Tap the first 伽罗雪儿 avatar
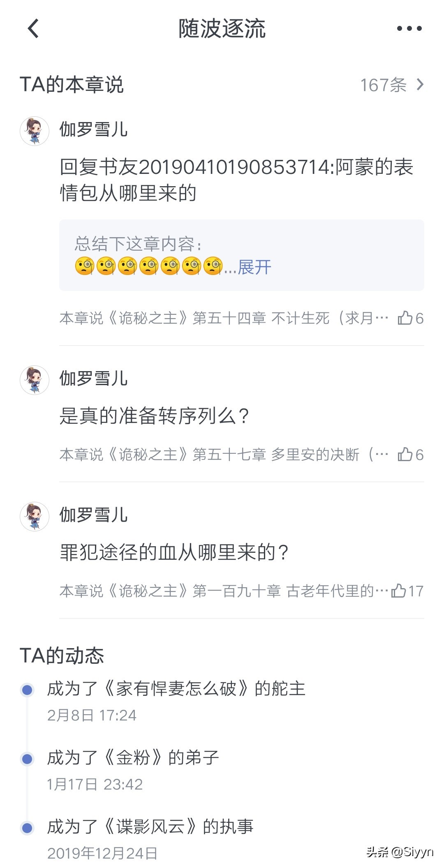Image resolution: width=444 pixels, height=868 pixels. coord(35,131)
